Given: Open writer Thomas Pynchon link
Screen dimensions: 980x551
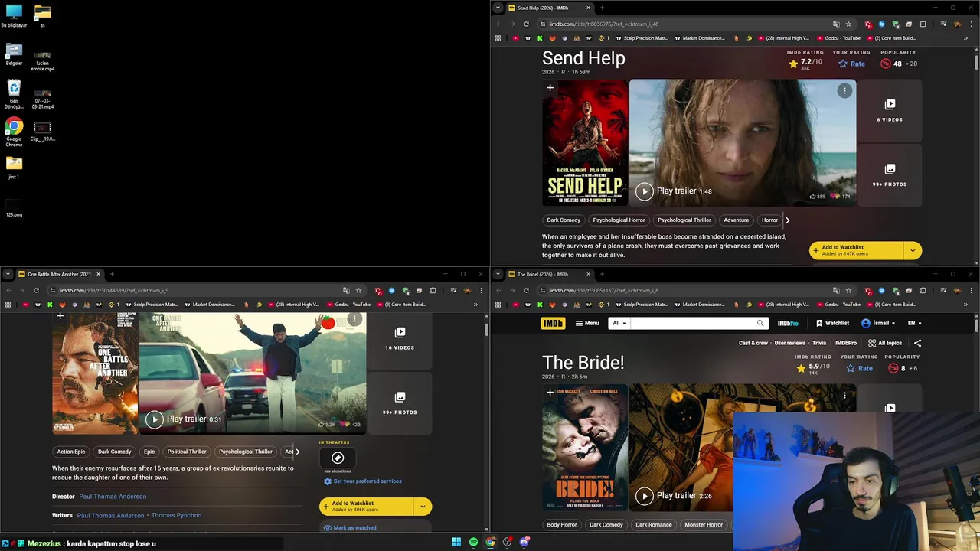Looking at the screenshot, I should [176, 515].
